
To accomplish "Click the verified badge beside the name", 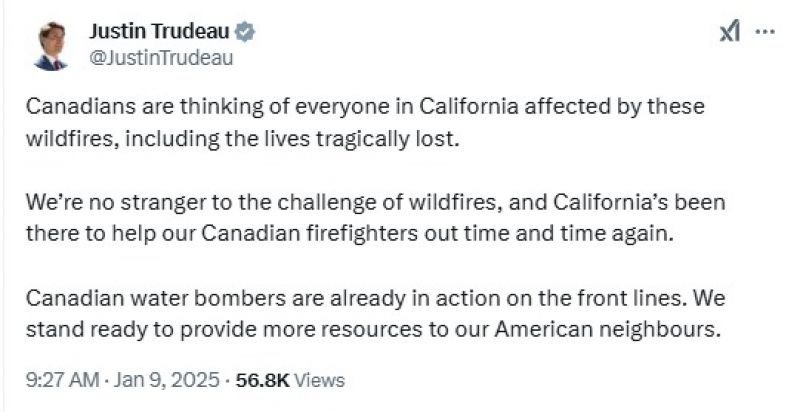I will click(x=246, y=32).
